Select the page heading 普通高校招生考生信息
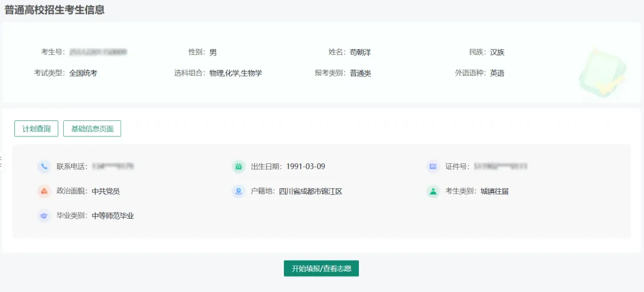Viewport: 644px width, 292px height. point(54,10)
